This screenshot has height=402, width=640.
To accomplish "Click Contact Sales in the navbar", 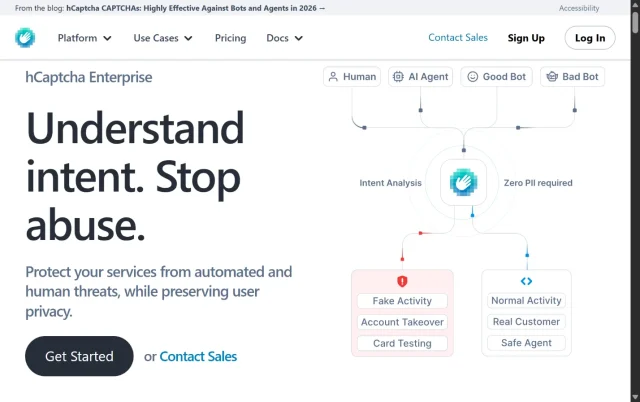I will point(458,38).
